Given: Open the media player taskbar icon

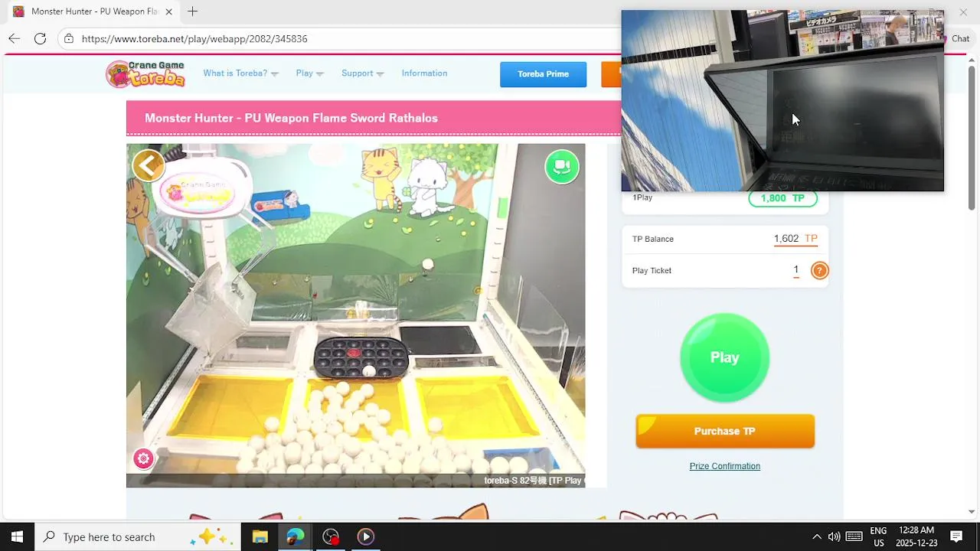Looking at the screenshot, I should [x=365, y=536].
